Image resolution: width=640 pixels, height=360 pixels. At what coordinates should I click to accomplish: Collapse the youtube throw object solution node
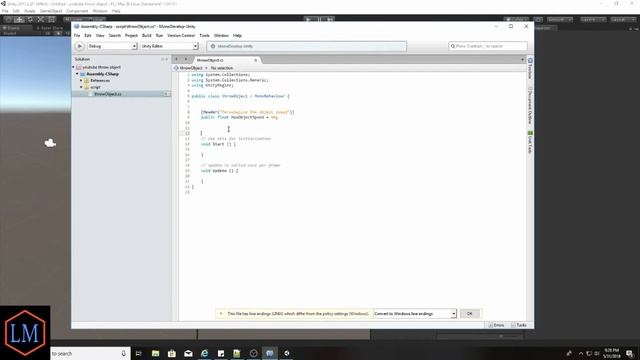[x=73, y=67]
